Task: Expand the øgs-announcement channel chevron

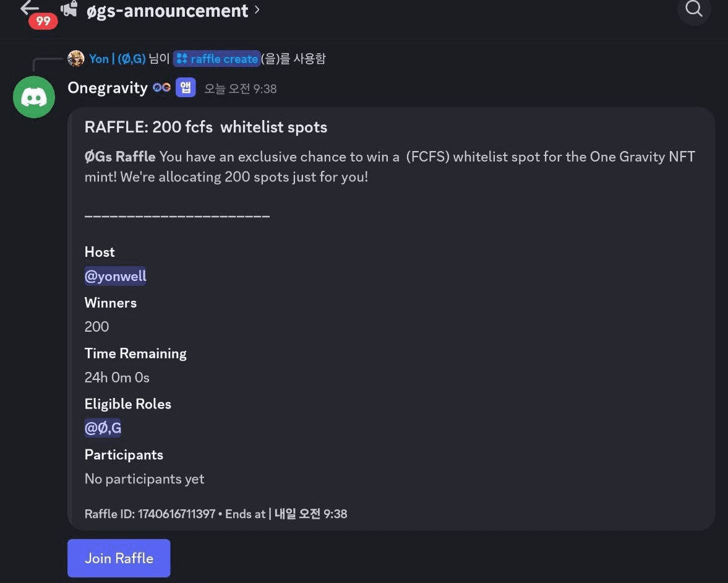Action: [257, 9]
